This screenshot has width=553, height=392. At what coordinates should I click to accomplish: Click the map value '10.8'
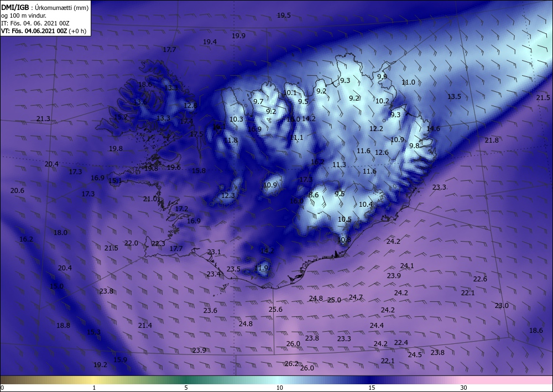(x=344, y=240)
